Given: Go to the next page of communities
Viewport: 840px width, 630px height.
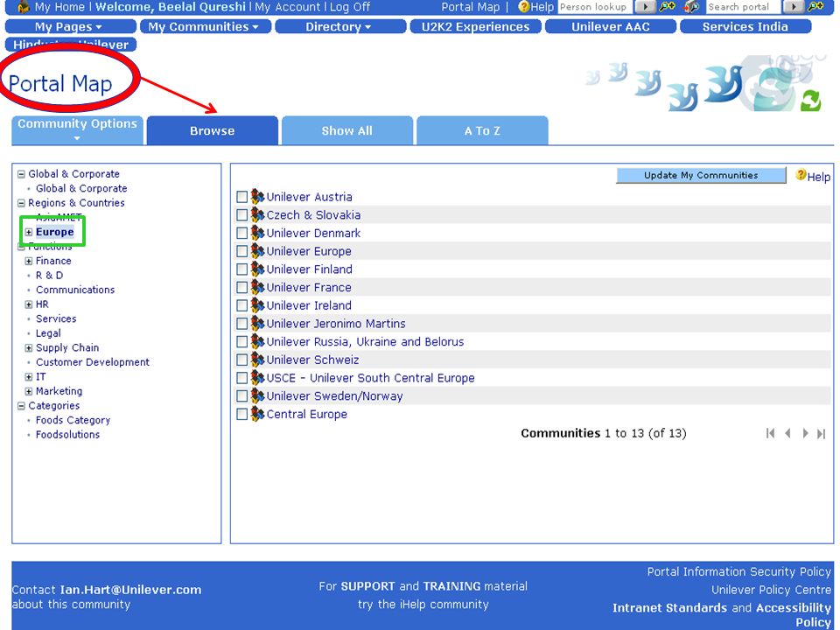Looking at the screenshot, I should tap(805, 433).
